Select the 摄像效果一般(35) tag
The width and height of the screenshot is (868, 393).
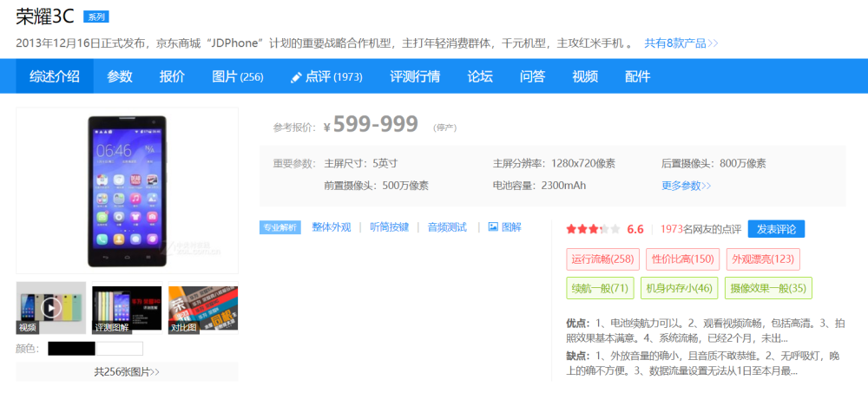point(768,288)
